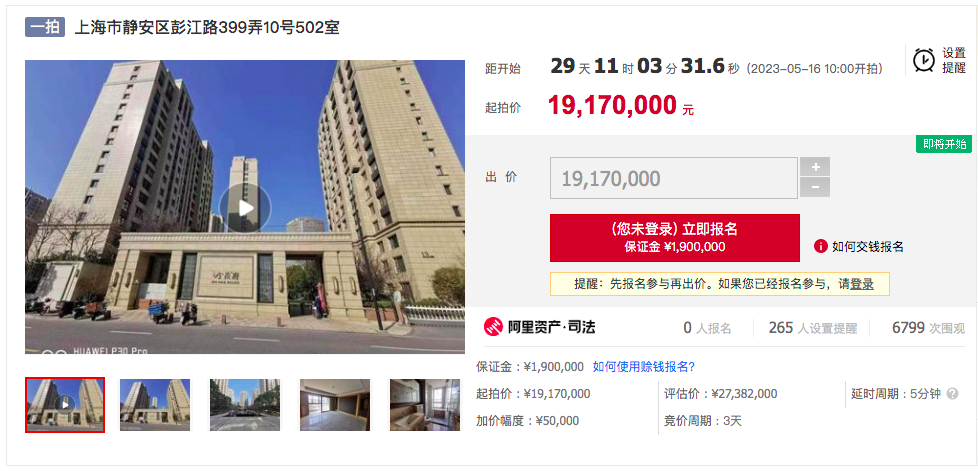Image resolution: width=978 pixels, height=471 pixels.
Task: Open the 如何使用赊钱报名 link
Action: [644, 366]
